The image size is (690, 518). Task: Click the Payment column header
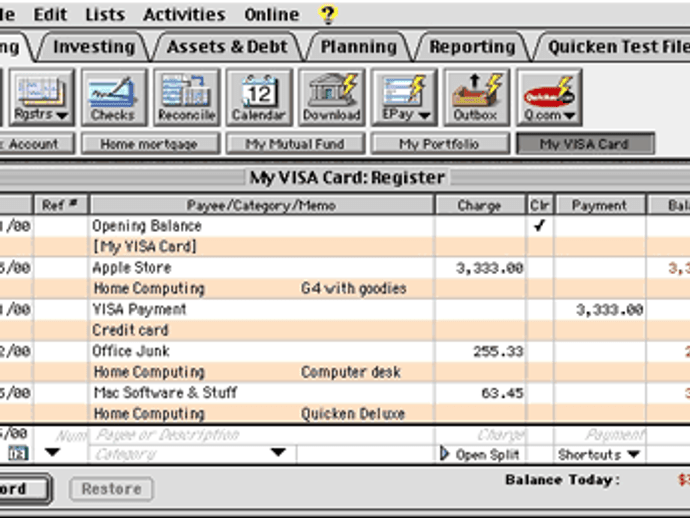pos(600,205)
